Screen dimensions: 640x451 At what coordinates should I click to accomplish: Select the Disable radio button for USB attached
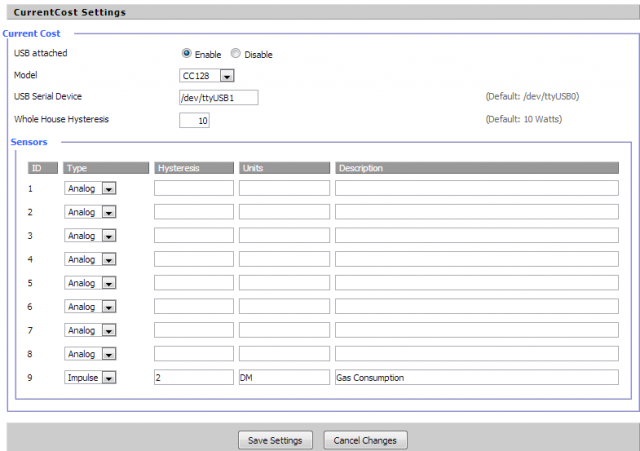click(x=236, y=53)
